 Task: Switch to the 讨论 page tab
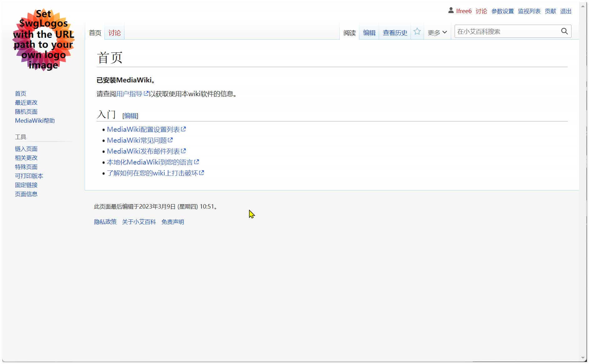pyautogui.click(x=114, y=33)
